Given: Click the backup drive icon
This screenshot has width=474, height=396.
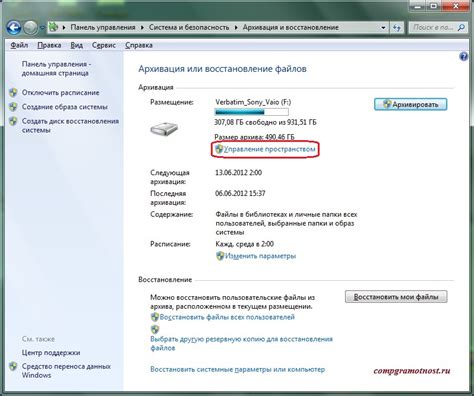Looking at the screenshot, I should tap(164, 129).
